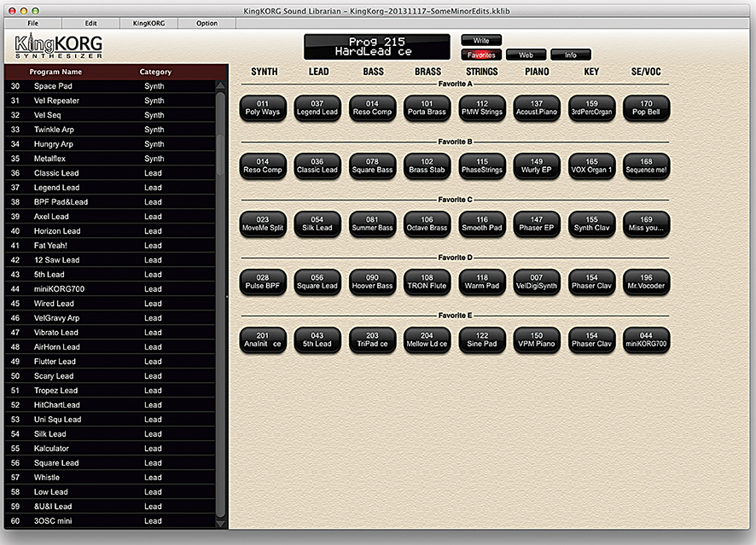Screen dimensions: 756x545
Task: Select favorite 159 3rdPercOrgan
Action: [x=591, y=108]
